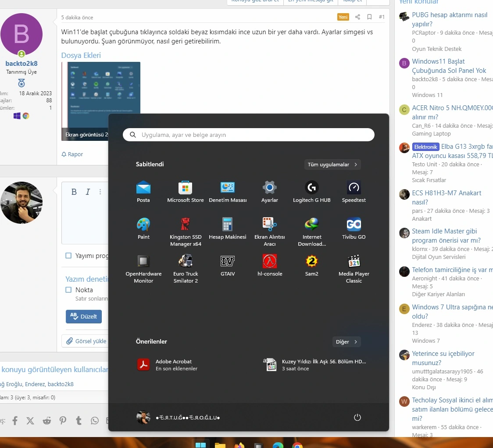Open thread ACER Nitro 5 alınır mı
The width and height of the screenshot is (493, 448).
click(452, 112)
